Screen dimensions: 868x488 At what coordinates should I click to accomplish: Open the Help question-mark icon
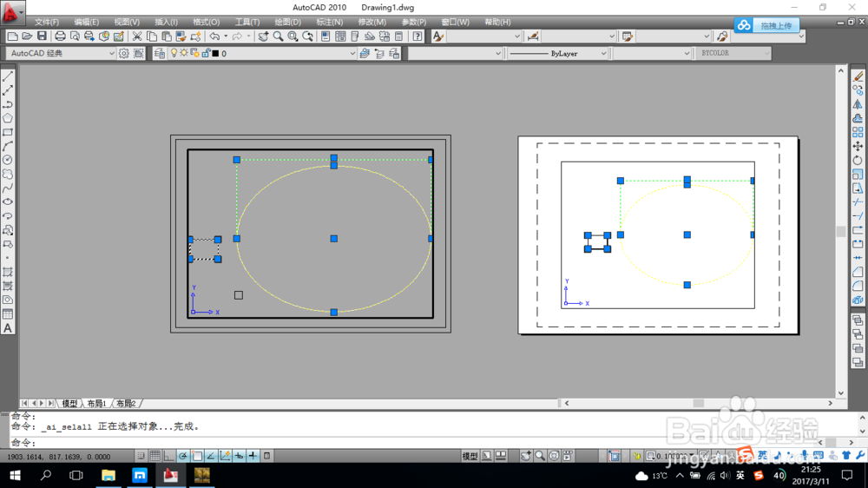(418, 36)
